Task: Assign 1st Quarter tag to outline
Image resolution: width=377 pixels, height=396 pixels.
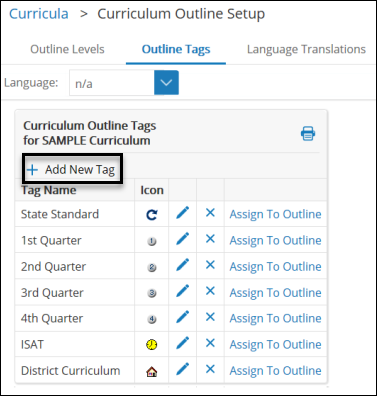Action: 275,240
